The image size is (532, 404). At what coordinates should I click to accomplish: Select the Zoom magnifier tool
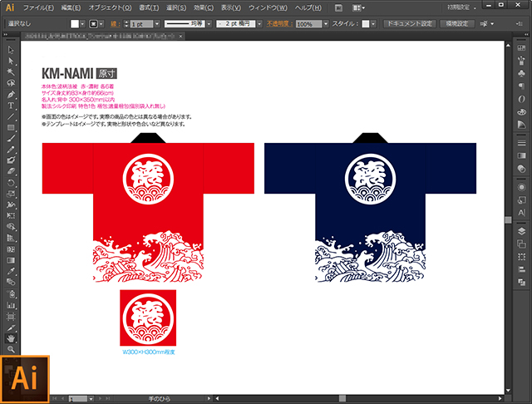12,350
